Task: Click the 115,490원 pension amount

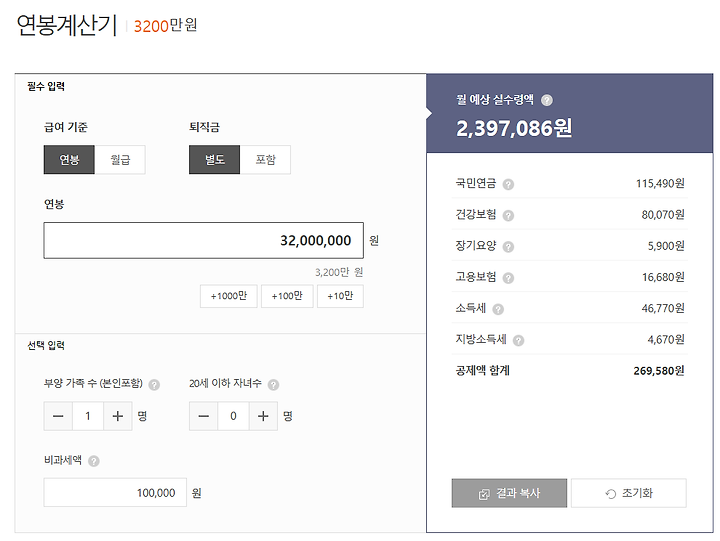Action: point(660,184)
